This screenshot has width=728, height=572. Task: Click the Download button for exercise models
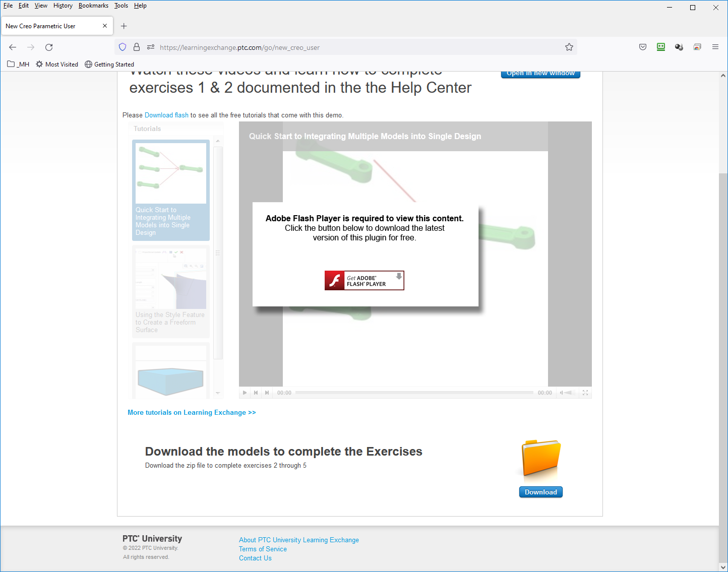pos(540,492)
